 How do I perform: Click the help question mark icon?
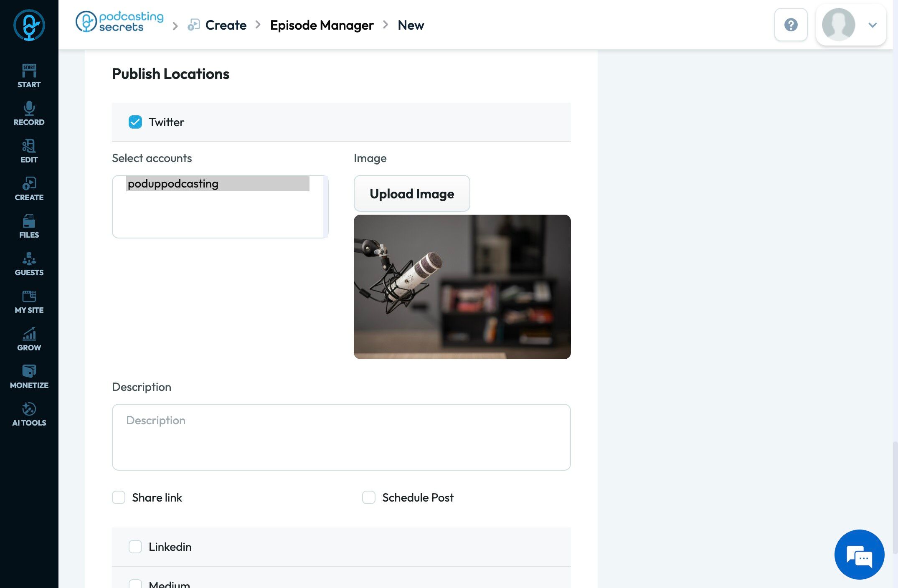791,25
